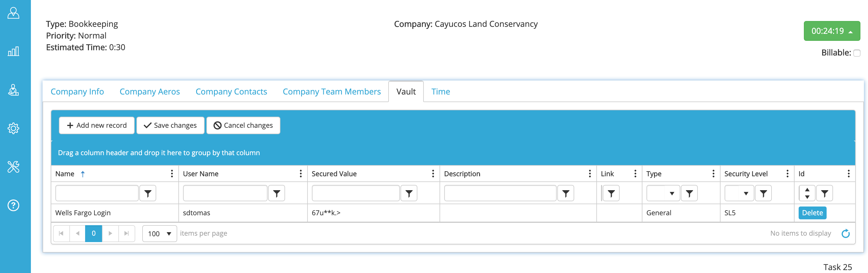The height and width of the screenshot is (273, 868).
Task: Sort by the Description column header
Action: pyautogui.click(x=462, y=174)
